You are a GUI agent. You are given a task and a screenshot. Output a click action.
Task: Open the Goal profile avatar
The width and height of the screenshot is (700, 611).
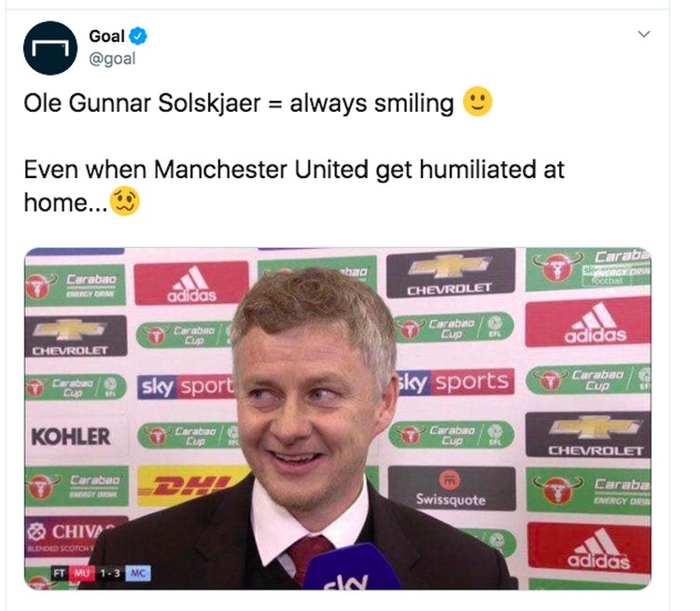pos(50,48)
